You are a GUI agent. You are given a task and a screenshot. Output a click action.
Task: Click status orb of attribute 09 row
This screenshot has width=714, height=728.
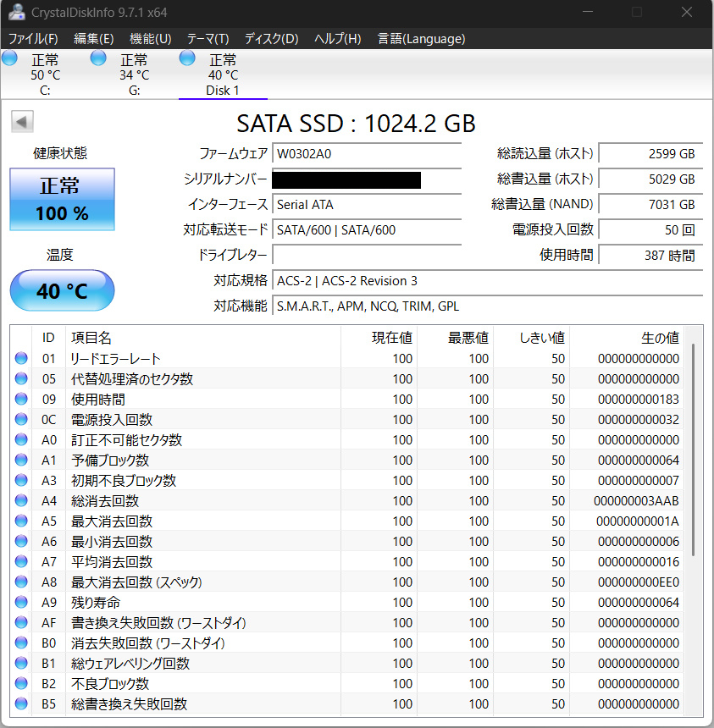click(x=21, y=399)
